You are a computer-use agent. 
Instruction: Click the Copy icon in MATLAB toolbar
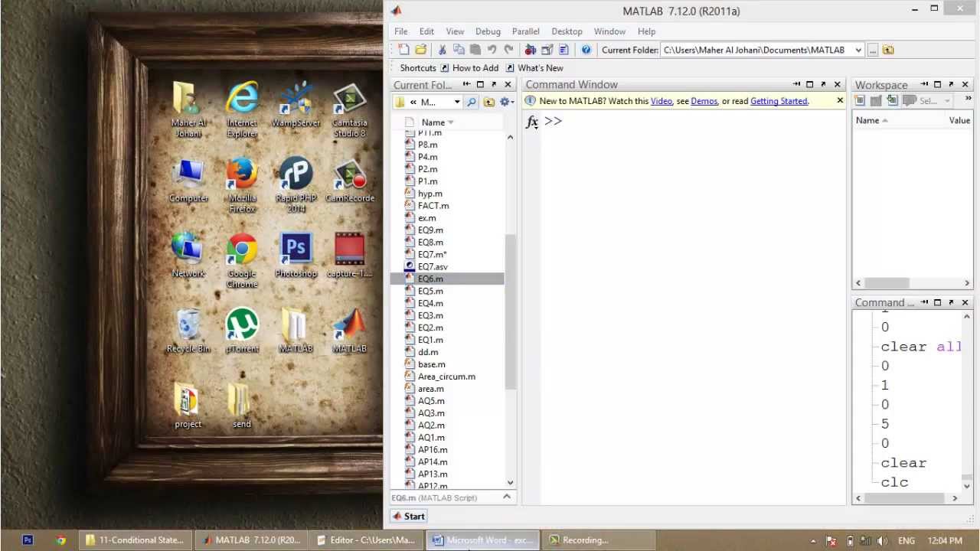(459, 50)
